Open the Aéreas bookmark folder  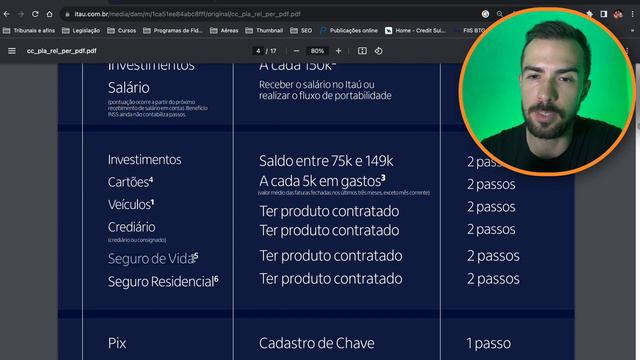[224, 31]
